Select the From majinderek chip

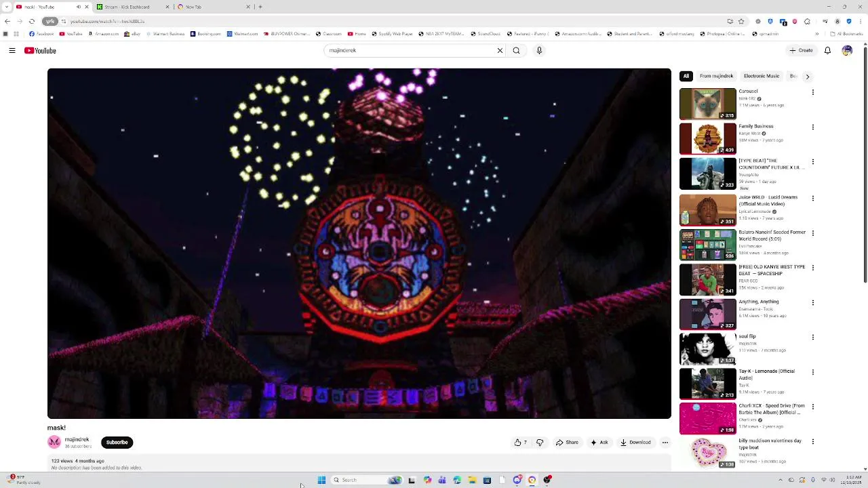717,76
